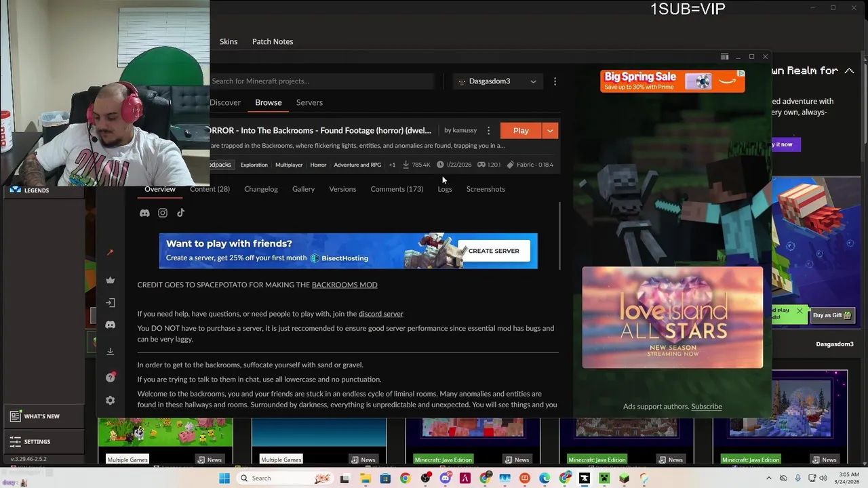The width and height of the screenshot is (868, 488).
Task: Click the microphone icon in system tray
Action: pyautogui.click(x=797, y=479)
